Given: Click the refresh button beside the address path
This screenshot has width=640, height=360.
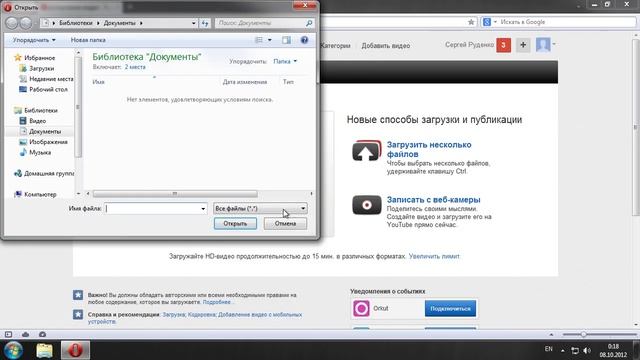Looking at the screenshot, I should (205, 23).
